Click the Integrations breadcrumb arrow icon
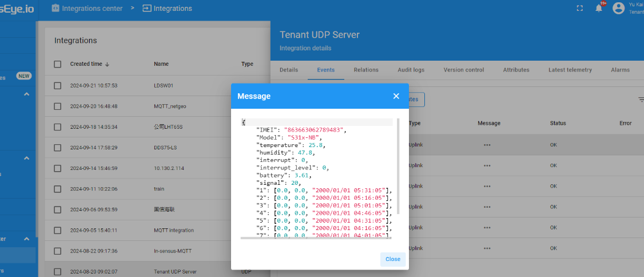Screen dimensions: 644x277 (147, 9)
